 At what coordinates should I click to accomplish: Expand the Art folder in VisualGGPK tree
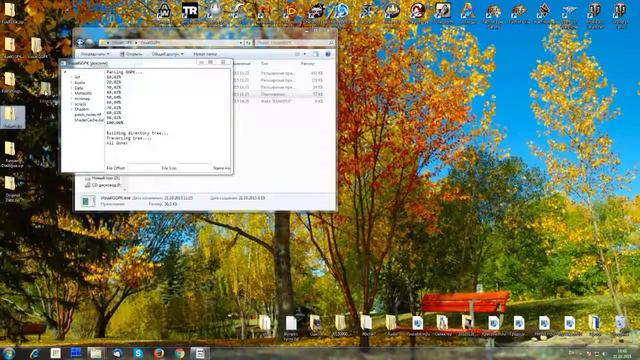point(71,77)
